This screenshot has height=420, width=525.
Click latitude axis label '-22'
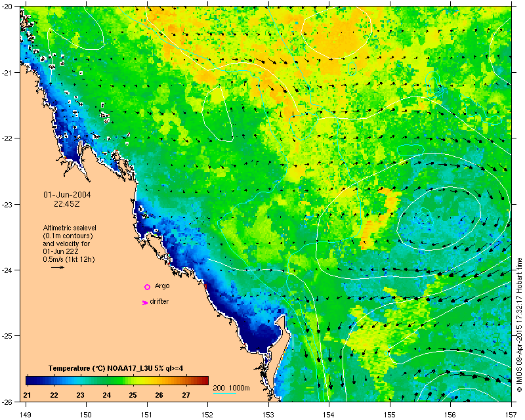[x=7, y=138]
